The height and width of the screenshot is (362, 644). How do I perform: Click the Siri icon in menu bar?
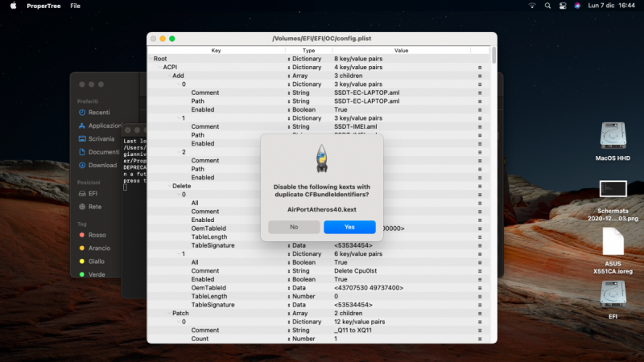point(577,6)
